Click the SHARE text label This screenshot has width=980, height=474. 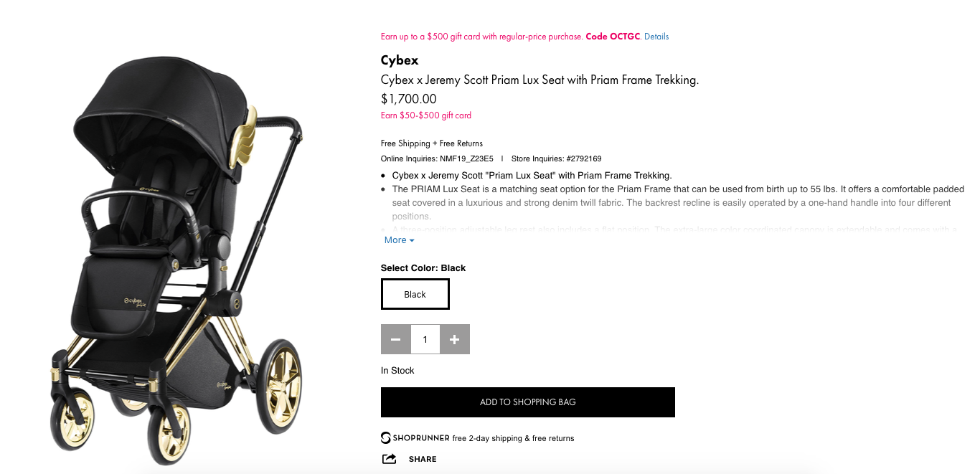(x=423, y=459)
